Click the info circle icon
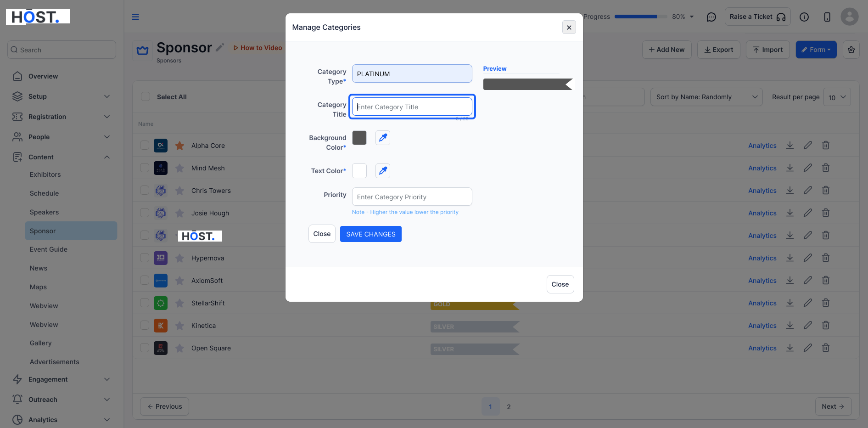This screenshot has height=428, width=868. pos(804,17)
